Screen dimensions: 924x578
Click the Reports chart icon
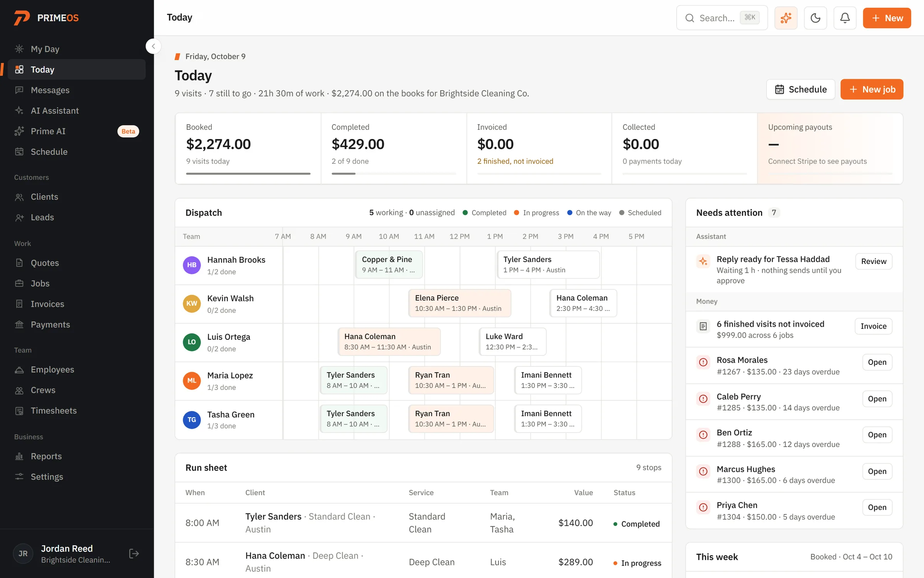(x=19, y=456)
